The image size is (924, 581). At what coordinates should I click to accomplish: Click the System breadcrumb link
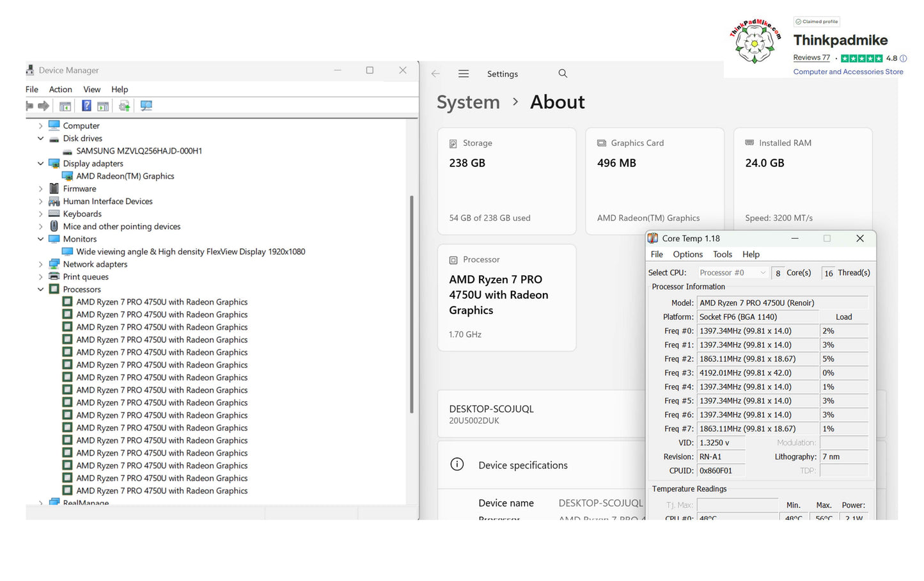468,102
